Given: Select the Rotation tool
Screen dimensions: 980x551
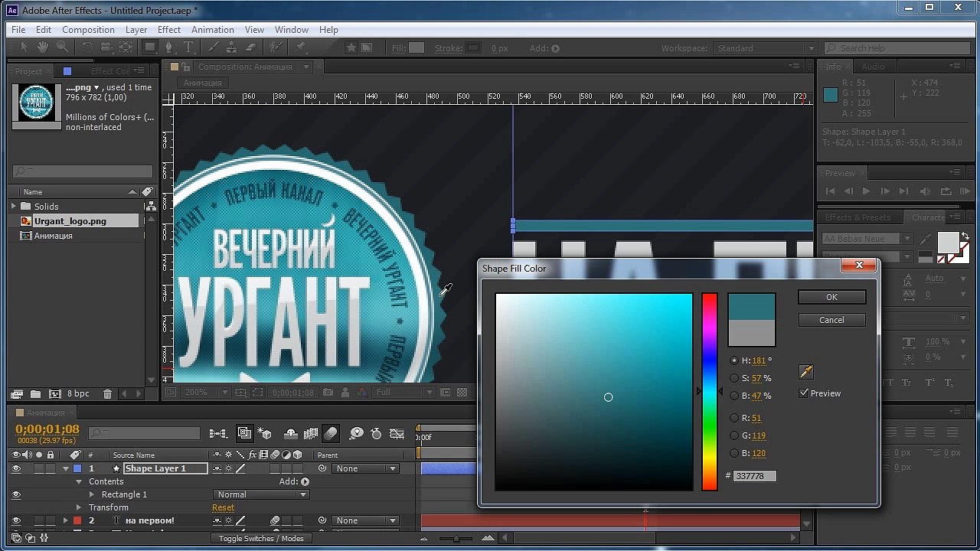Looking at the screenshot, I should (87, 47).
